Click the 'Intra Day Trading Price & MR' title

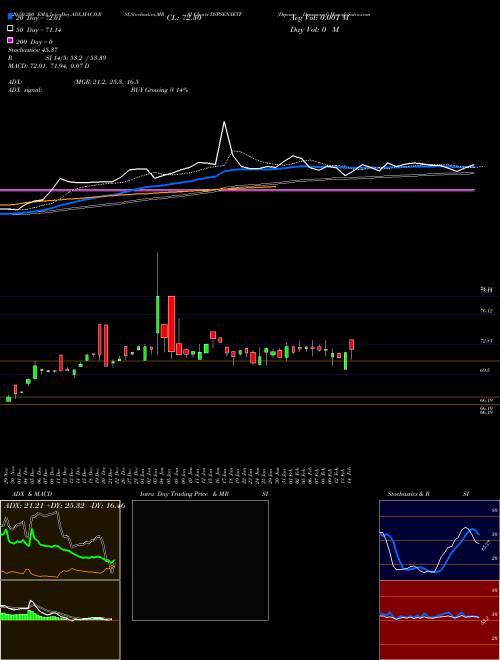pyautogui.click(x=184, y=494)
